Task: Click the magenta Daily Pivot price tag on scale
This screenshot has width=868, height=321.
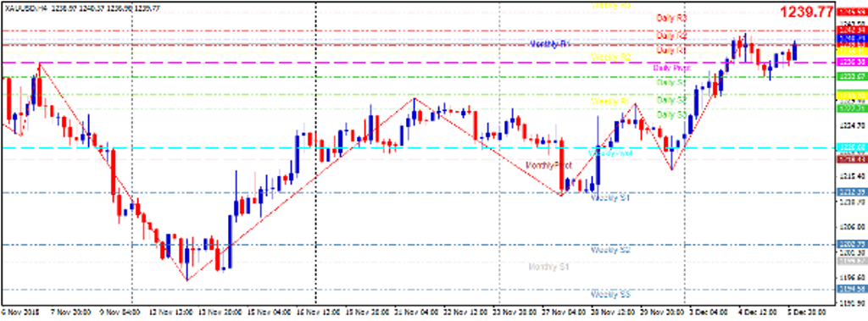Action: [852, 62]
